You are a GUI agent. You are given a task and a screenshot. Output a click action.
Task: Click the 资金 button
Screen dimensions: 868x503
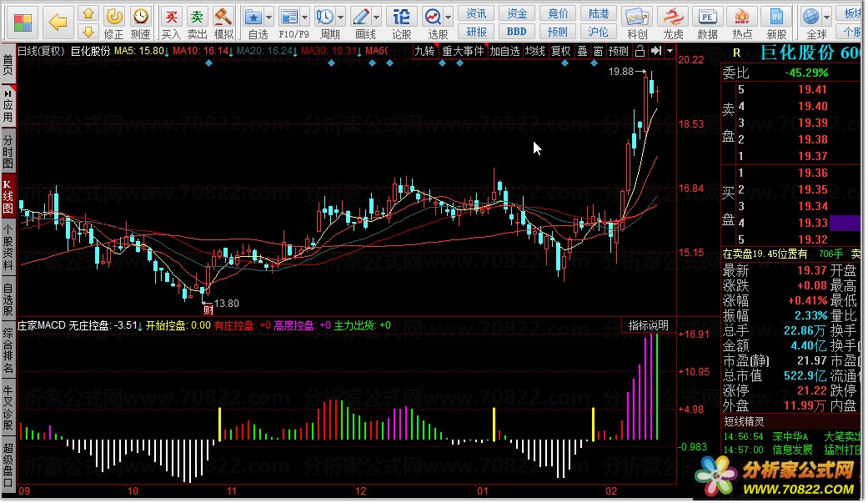(x=516, y=13)
